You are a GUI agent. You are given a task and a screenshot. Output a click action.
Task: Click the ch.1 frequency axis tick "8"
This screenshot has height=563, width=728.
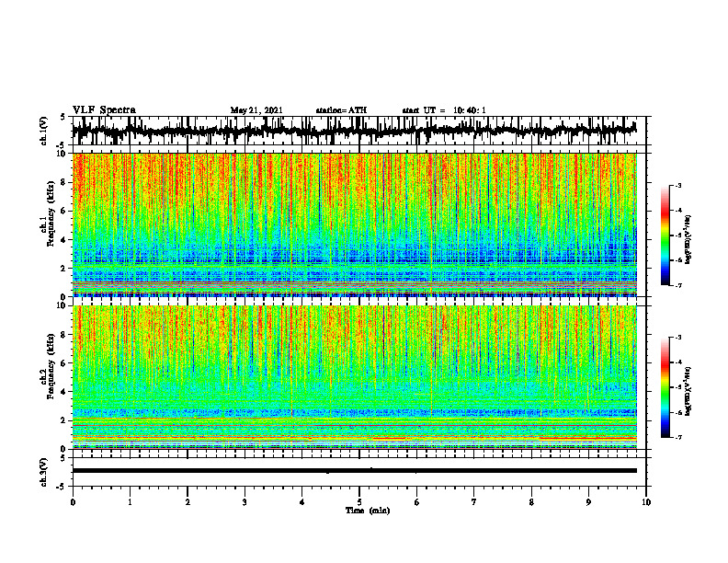[x=64, y=182]
